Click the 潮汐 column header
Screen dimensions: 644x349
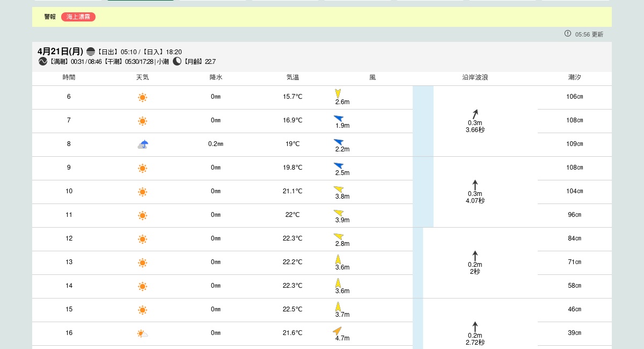574,78
